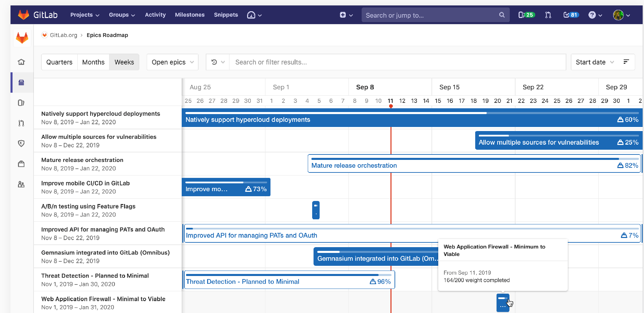Click the today marker dot under 11
Screen dimensions: 644x313
coord(391,106)
